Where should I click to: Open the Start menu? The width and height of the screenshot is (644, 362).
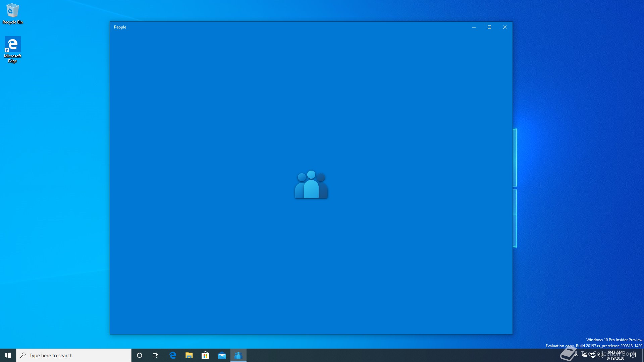[8, 355]
